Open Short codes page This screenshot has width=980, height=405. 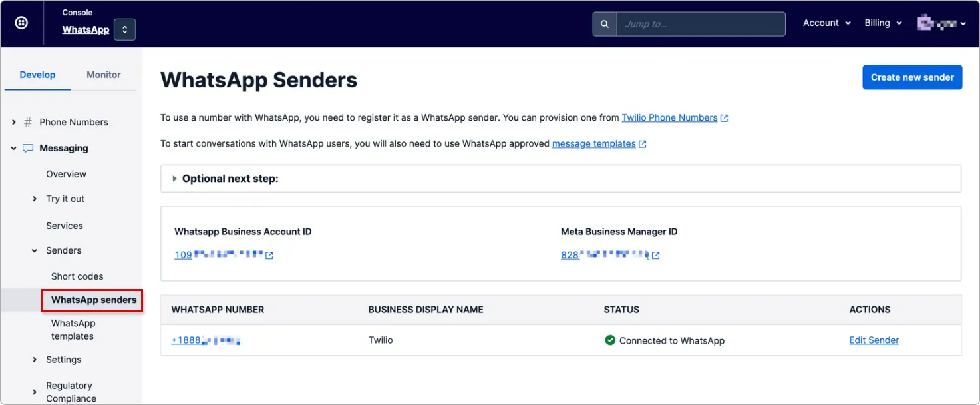[77, 276]
